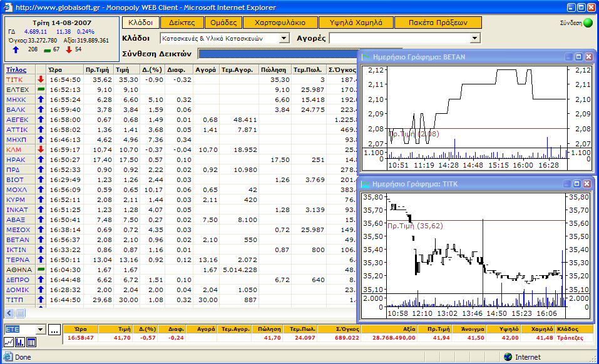This screenshot has height=364, width=599.
Task: Open the ΕΛΤΕΧ stock row
Action: click(x=18, y=89)
